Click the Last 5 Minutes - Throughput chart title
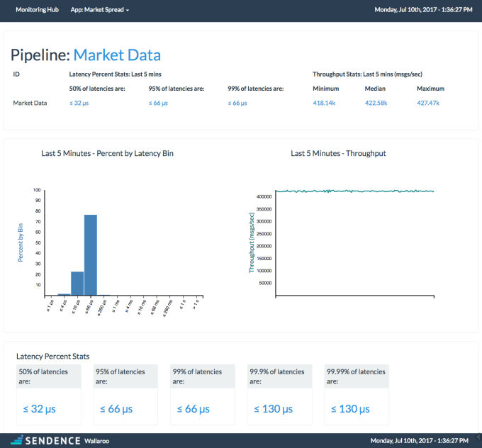482x448 pixels. 338,153
